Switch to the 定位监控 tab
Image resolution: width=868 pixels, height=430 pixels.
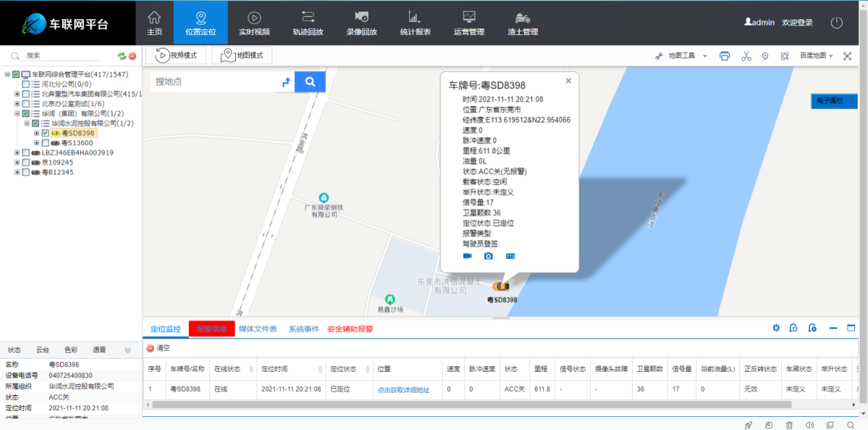166,329
